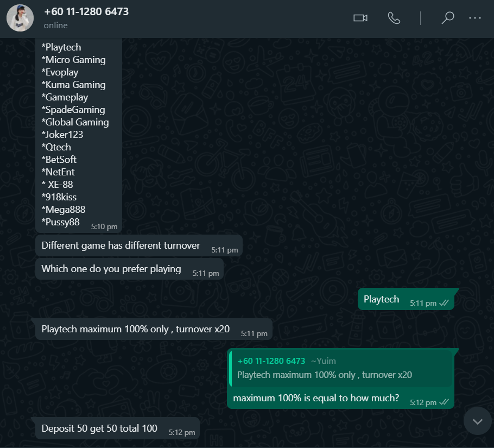Screen dimensions: 494x448
Task: Click the contact number in the chat header
Action: tap(86, 11)
